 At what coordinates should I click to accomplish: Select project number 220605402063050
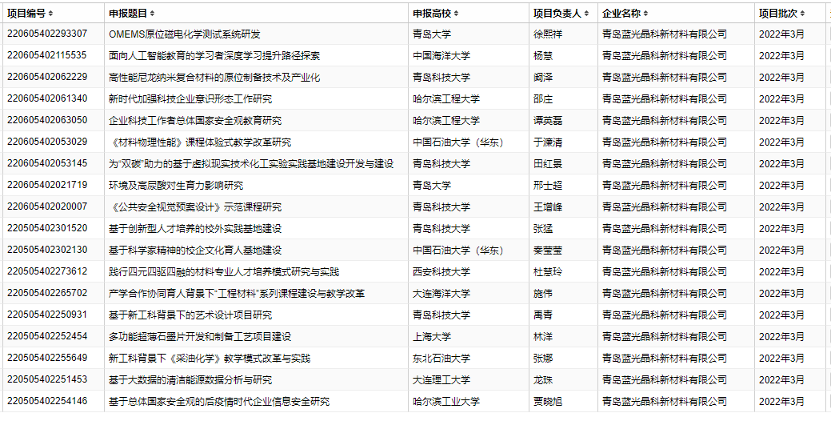pyautogui.click(x=47, y=120)
